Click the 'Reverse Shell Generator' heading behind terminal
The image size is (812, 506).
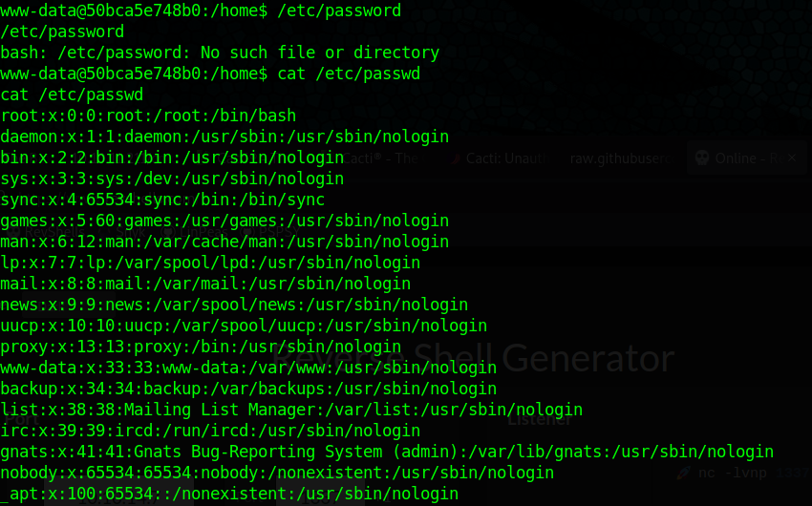click(x=473, y=358)
